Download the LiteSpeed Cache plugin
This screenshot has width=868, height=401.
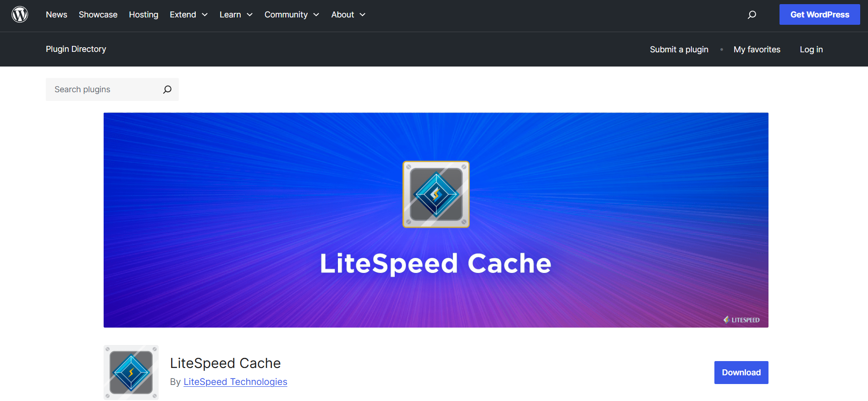[741, 373]
